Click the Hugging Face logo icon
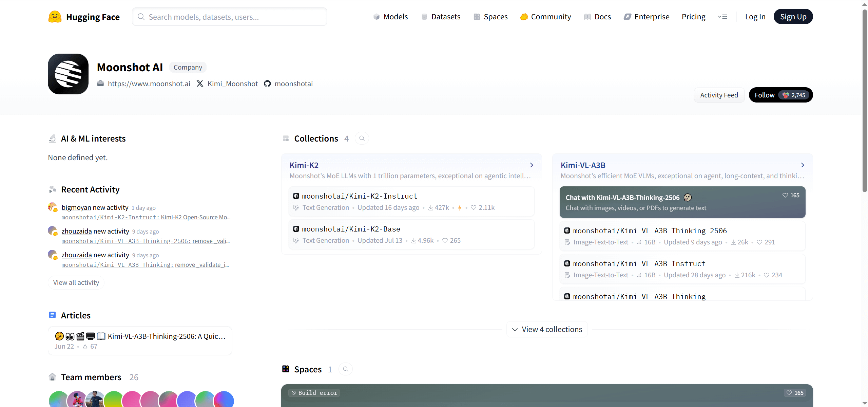The height and width of the screenshot is (407, 868). coord(55,17)
